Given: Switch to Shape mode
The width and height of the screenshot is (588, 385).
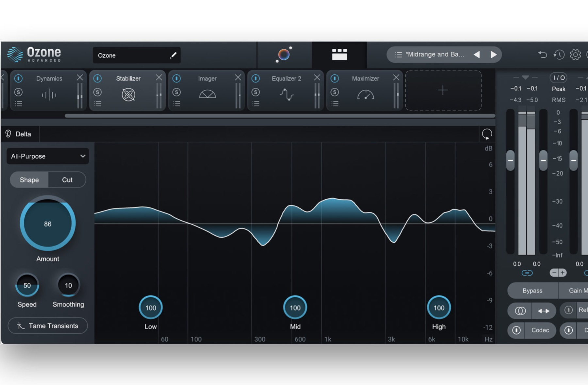Looking at the screenshot, I should pyautogui.click(x=29, y=180).
